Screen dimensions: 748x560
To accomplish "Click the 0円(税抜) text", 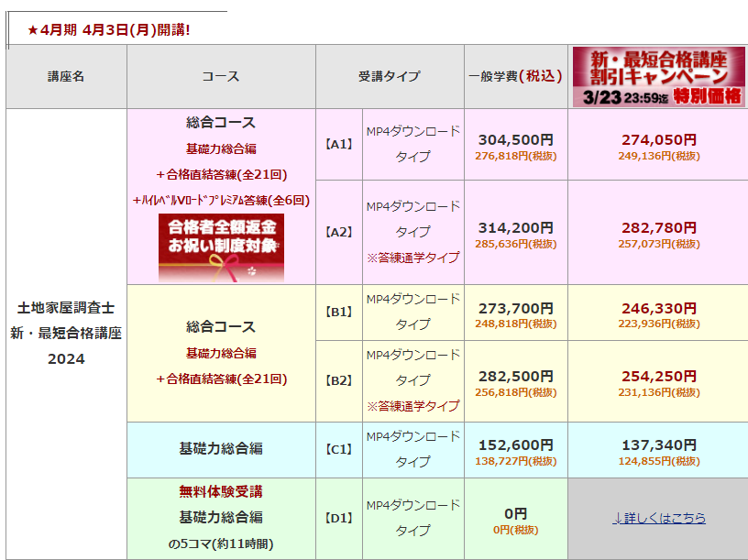I will pos(516,530).
